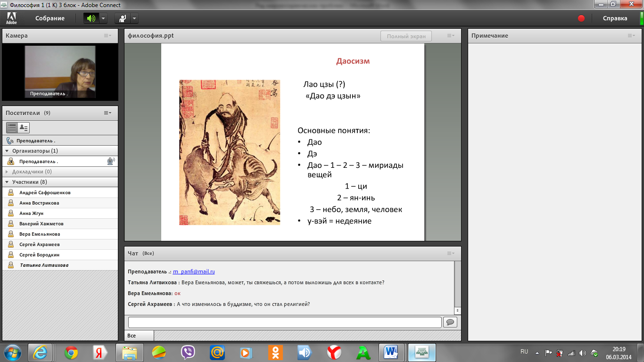Select participant Андрей Сафрошенков
644x362 pixels.
point(60,192)
